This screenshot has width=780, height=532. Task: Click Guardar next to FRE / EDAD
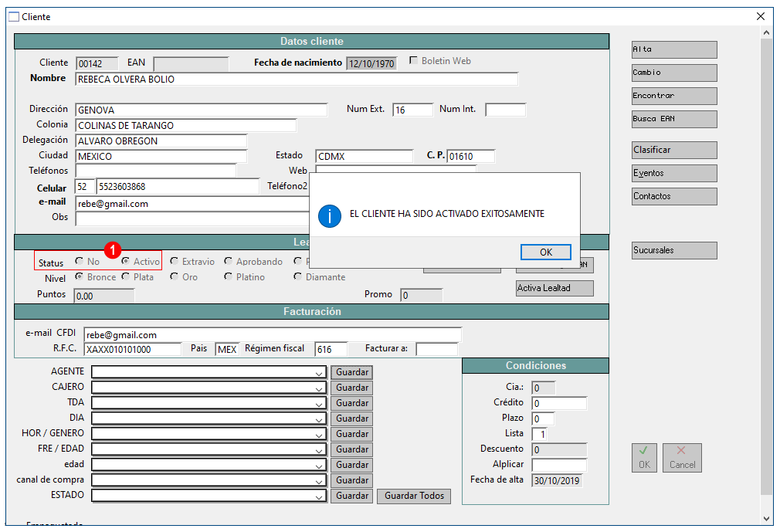click(351, 449)
